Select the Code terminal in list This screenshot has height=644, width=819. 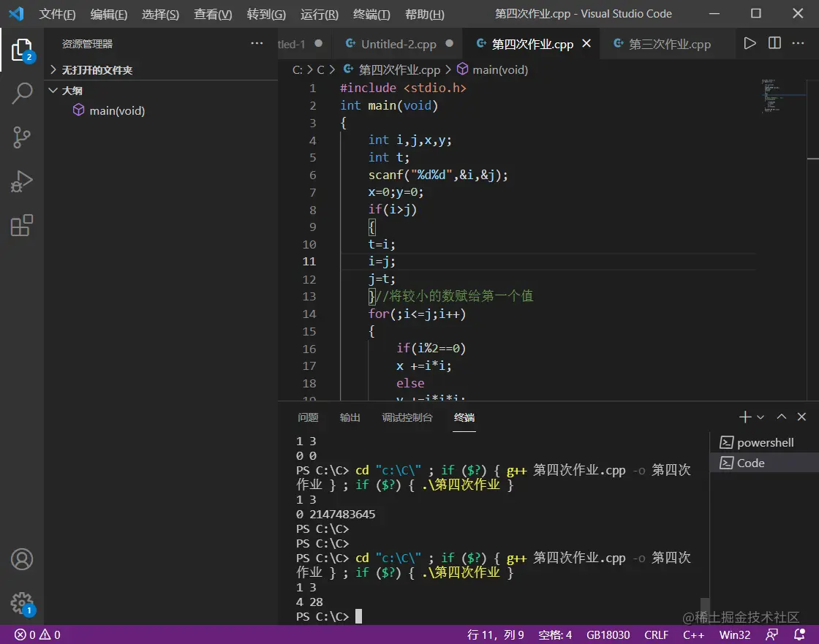point(750,463)
